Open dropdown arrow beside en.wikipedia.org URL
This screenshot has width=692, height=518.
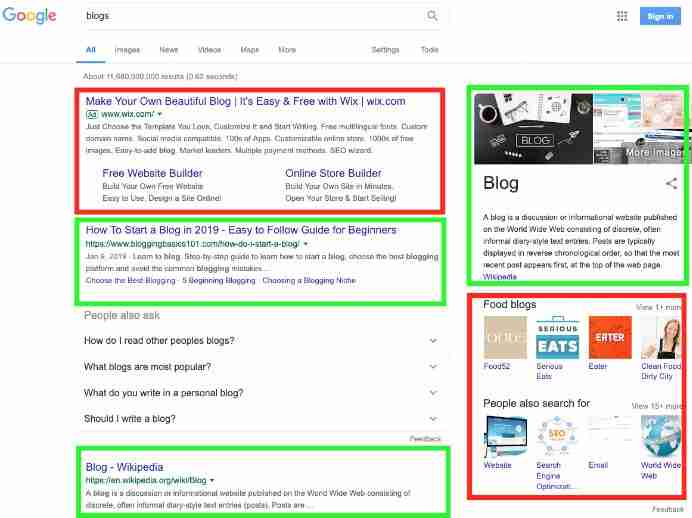click(212, 480)
